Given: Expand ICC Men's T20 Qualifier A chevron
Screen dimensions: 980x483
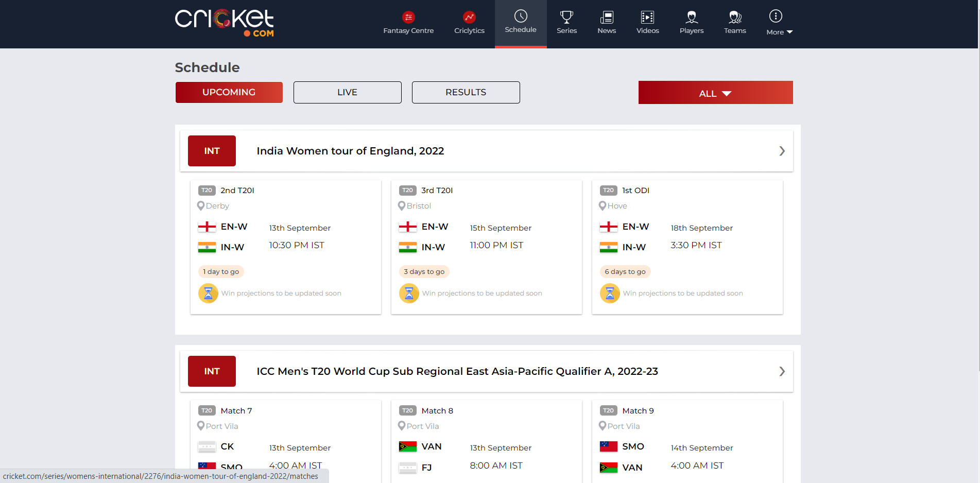Looking at the screenshot, I should point(782,371).
